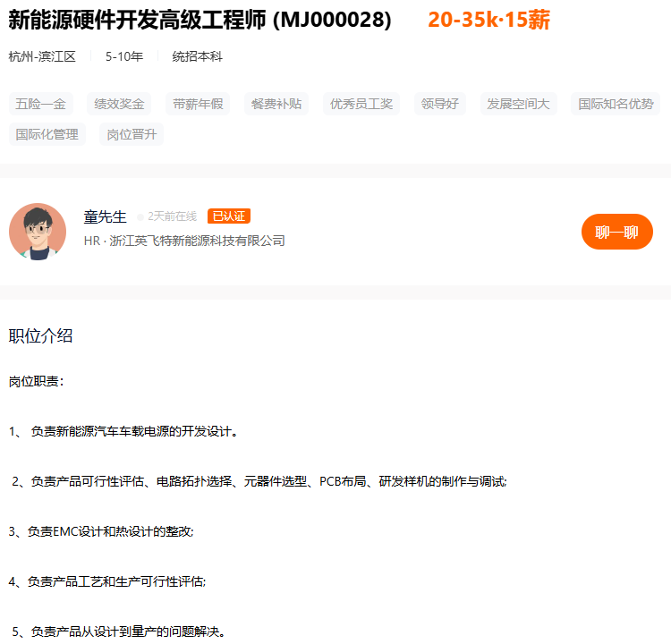Click the 已认证 verified badge

tap(228, 216)
